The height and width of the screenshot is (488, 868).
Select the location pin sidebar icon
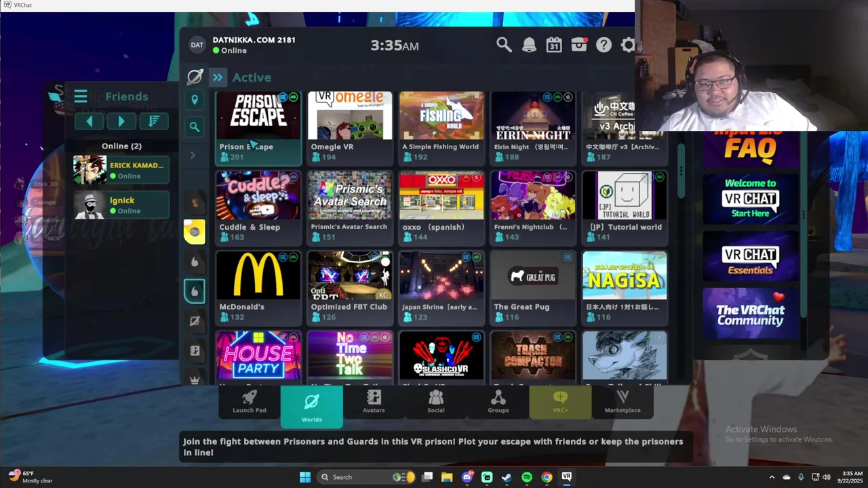tap(195, 100)
